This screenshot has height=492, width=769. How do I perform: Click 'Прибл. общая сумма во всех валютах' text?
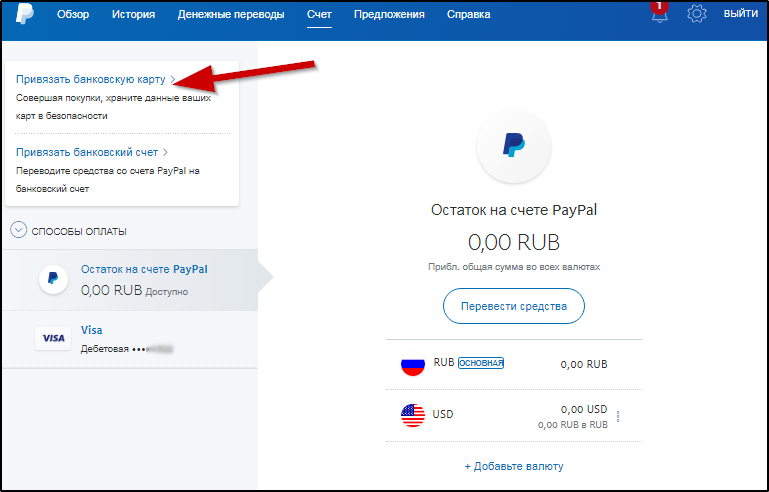(x=513, y=267)
